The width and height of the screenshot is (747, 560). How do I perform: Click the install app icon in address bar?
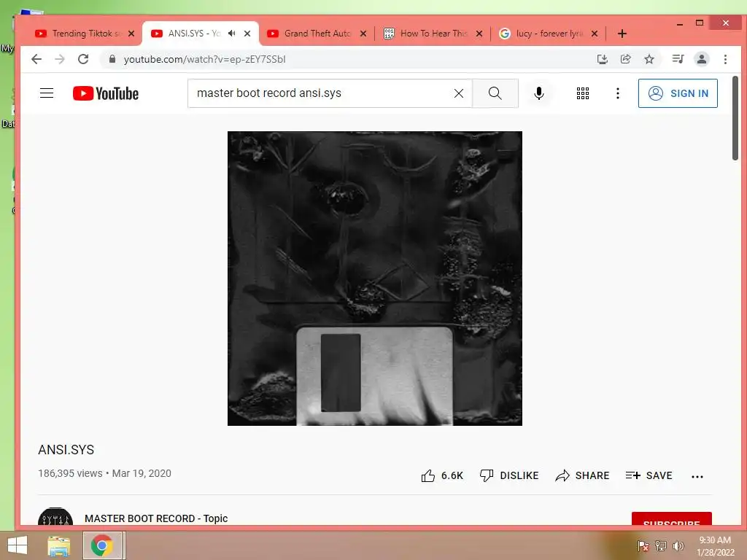[602, 59]
